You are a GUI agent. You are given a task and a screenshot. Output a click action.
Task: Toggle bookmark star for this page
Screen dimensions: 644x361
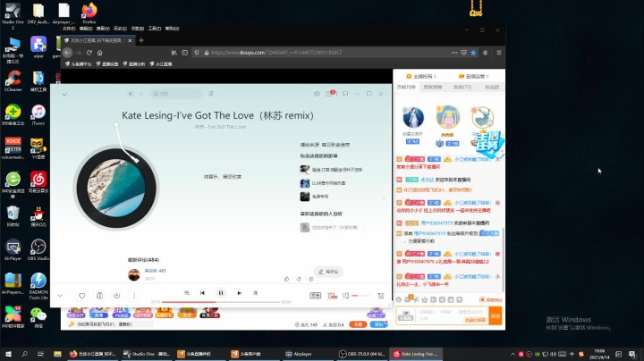(x=473, y=53)
